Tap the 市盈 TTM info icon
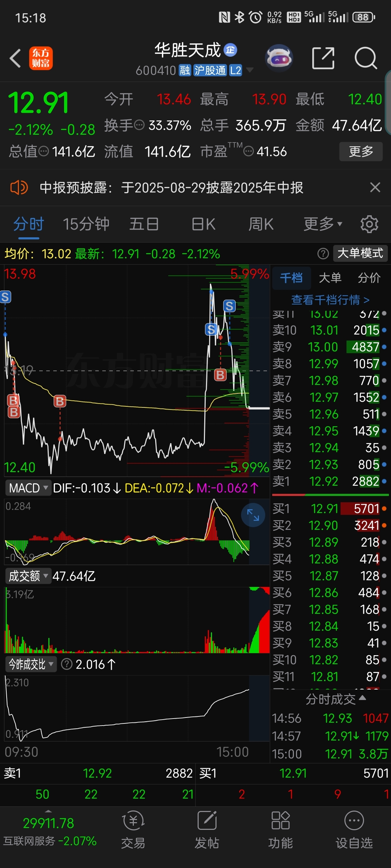391x868 pixels. pyautogui.click(x=248, y=151)
